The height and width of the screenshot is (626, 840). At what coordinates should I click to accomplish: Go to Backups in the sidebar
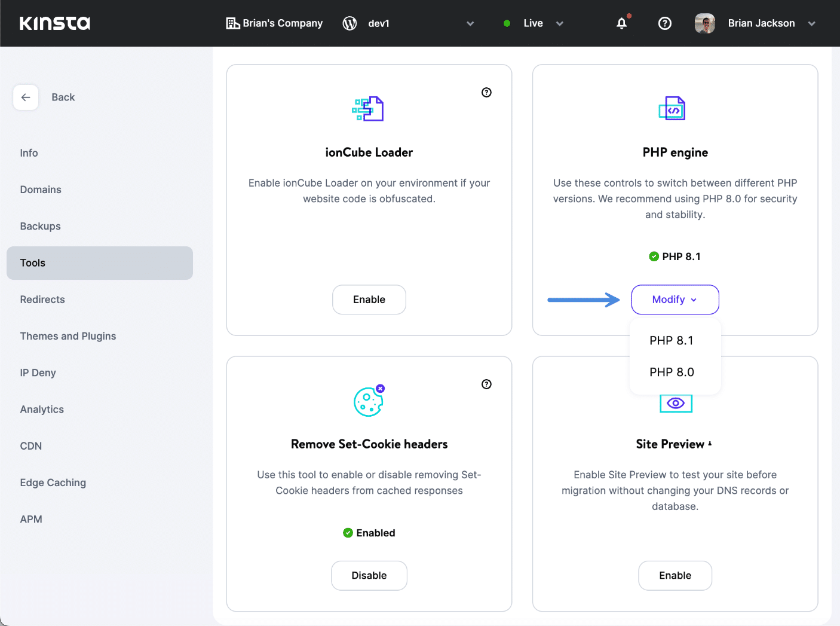point(41,226)
